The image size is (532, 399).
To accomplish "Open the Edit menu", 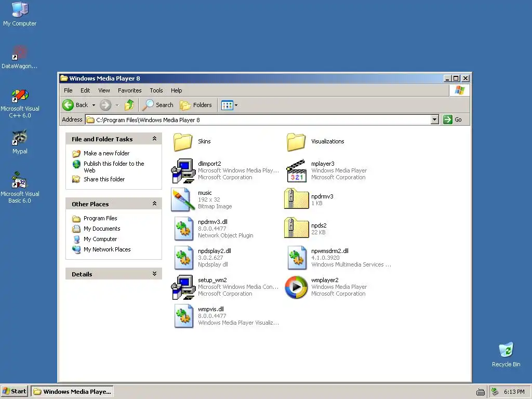I will tap(85, 90).
